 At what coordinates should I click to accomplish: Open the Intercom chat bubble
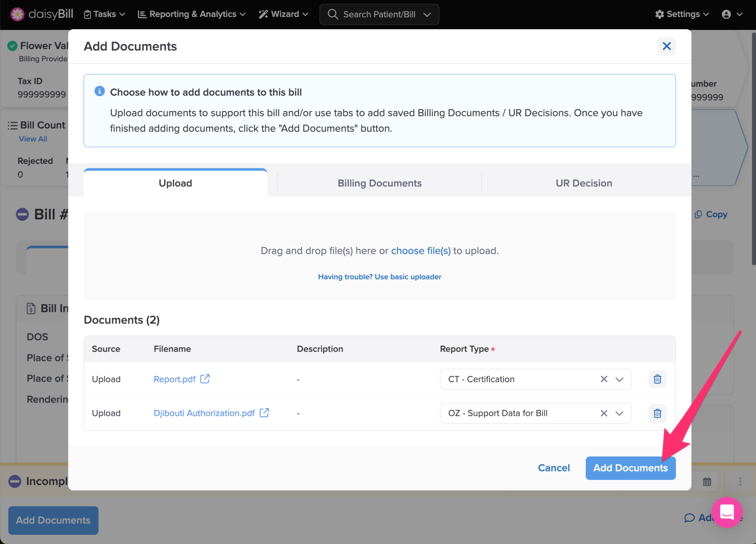point(727,512)
